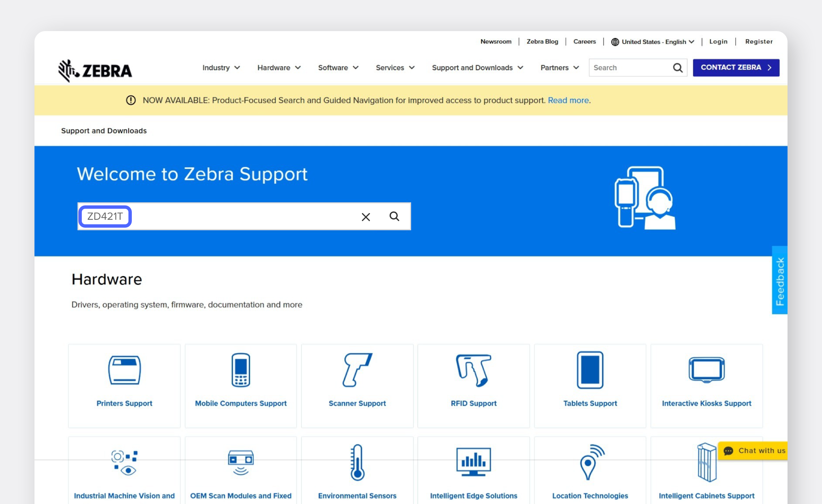Screen dimensions: 822x504
Task: Open the Tablets Support icon
Action: click(x=590, y=370)
